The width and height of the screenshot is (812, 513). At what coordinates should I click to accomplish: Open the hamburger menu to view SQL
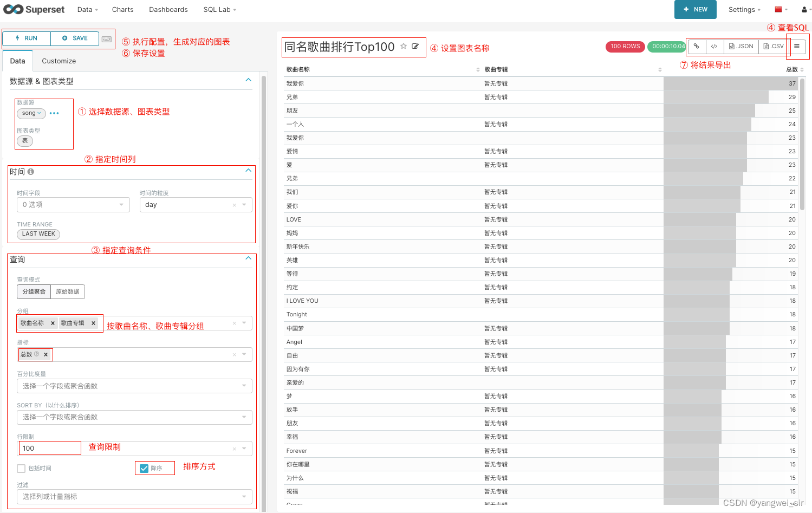[x=797, y=47]
